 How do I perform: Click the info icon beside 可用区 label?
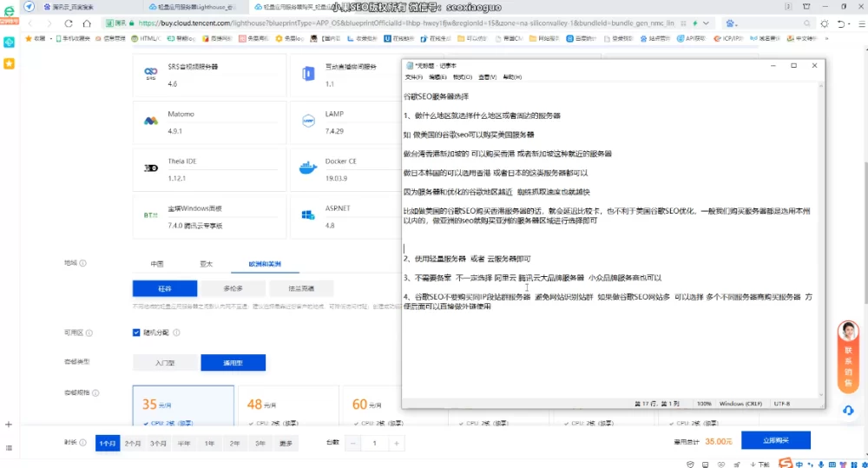(x=89, y=333)
